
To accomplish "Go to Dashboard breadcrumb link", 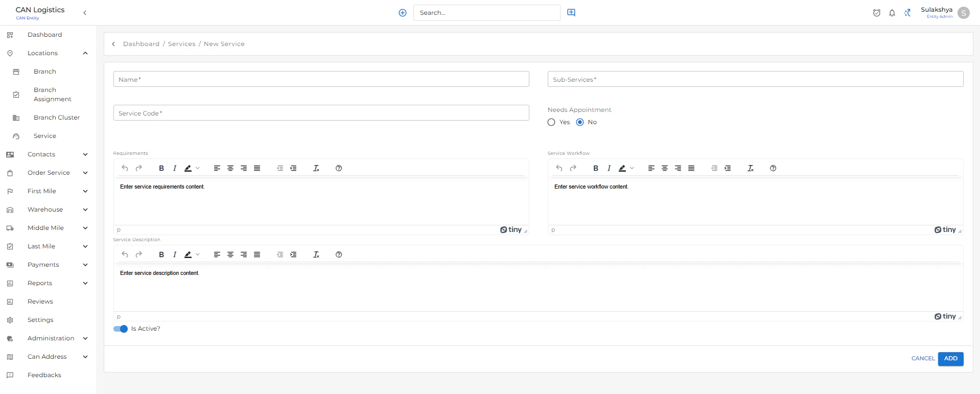I will [x=142, y=44].
